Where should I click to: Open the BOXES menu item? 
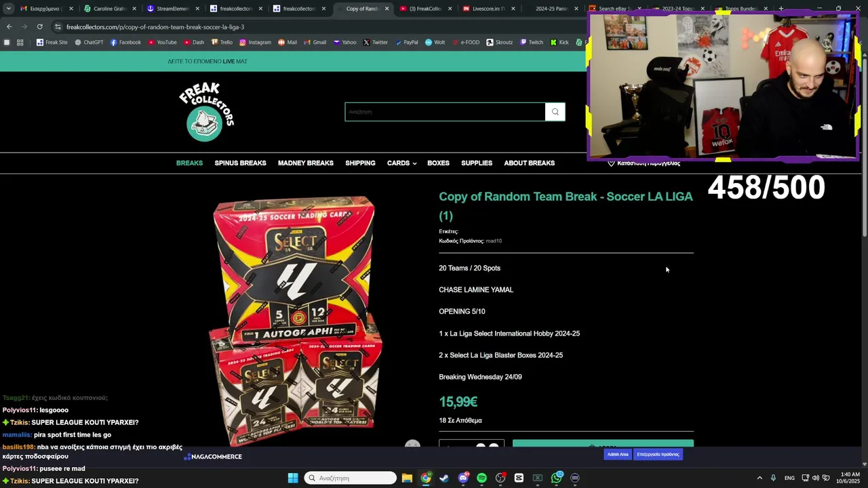pos(438,163)
